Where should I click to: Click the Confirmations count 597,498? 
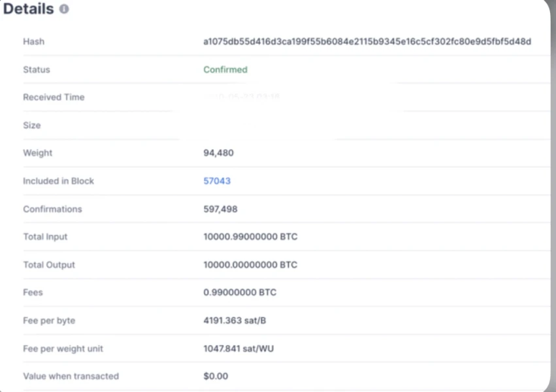click(220, 209)
